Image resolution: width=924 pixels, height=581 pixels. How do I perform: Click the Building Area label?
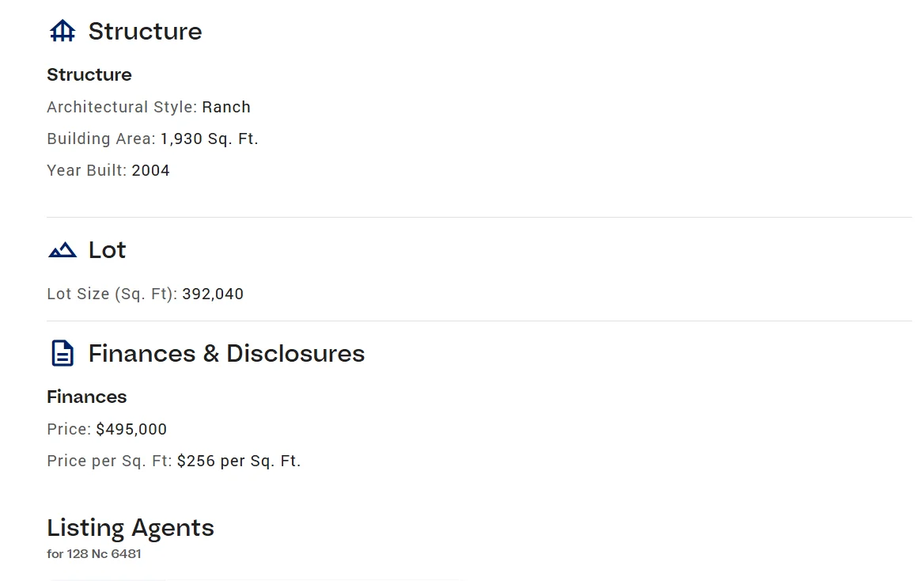click(101, 139)
